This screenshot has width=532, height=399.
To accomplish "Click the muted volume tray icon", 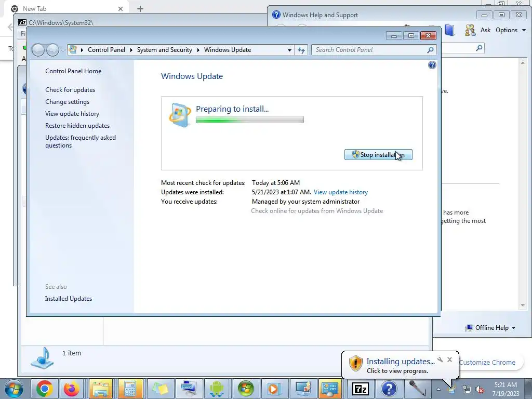I will click(x=480, y=390).
